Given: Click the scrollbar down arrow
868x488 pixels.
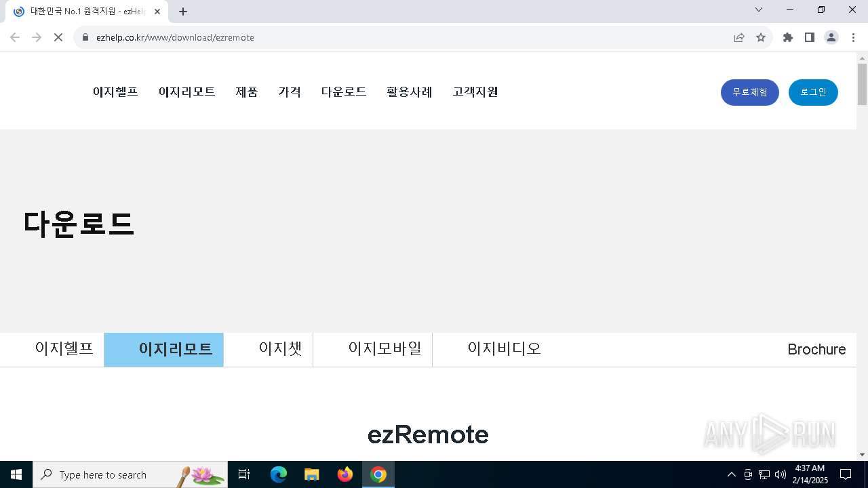Looking at the screenshot, I should point(862,455).
